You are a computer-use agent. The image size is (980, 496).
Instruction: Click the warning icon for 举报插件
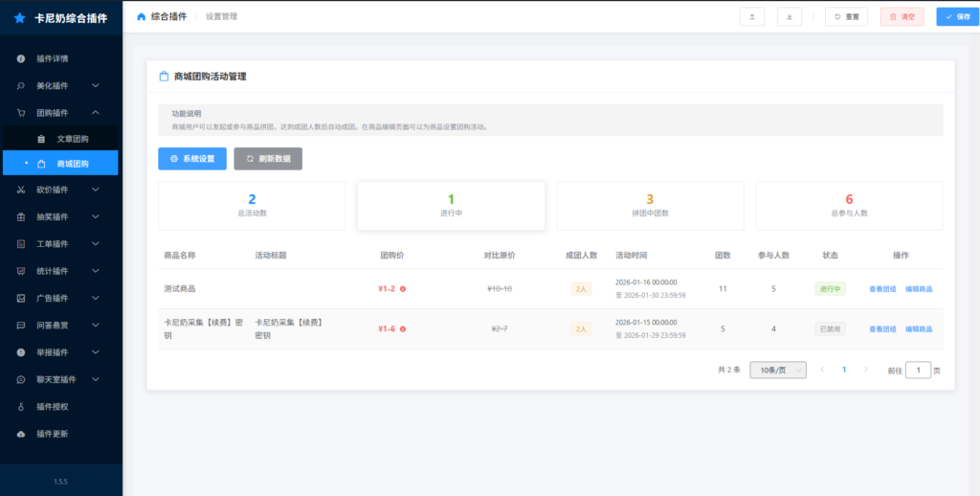[x=21, y=352]
